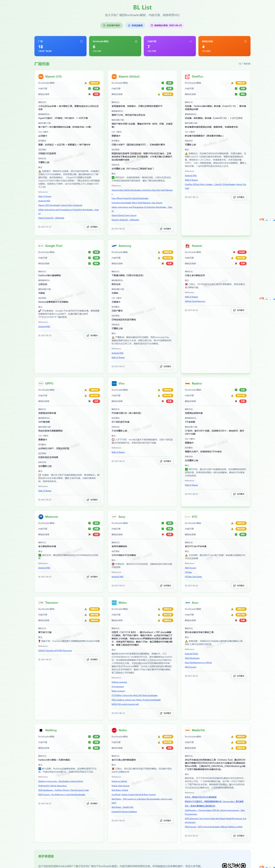The height and width of the screenshot is (868, 275).
Task: Open NothingOSS GitHub Repository link
Action: [53, 785]
